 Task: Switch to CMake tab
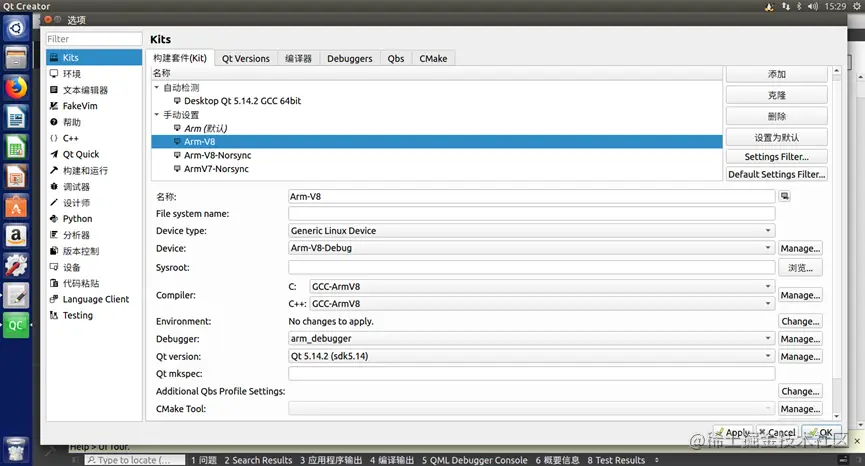[x=433, y=58]
